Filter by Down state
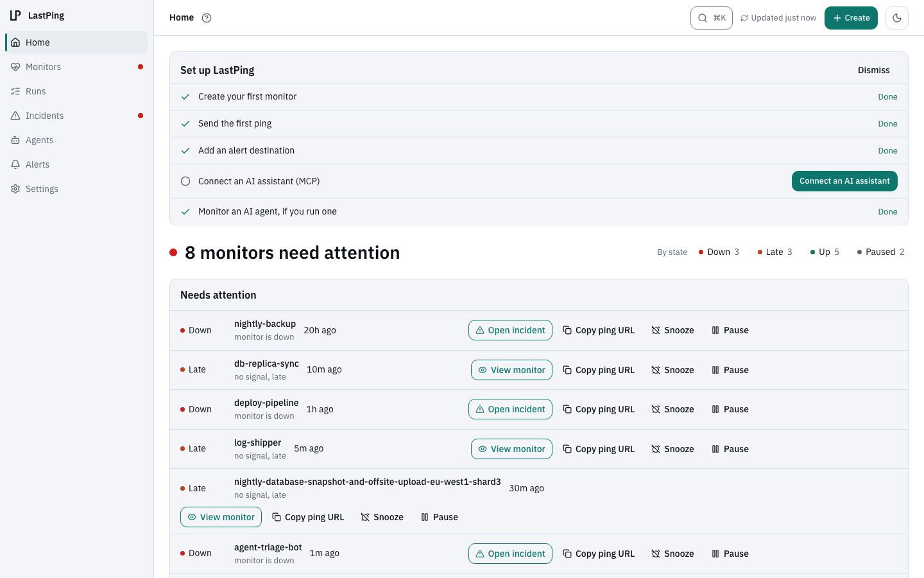Viewport: 924px width, 578px height. pos(719,252)
